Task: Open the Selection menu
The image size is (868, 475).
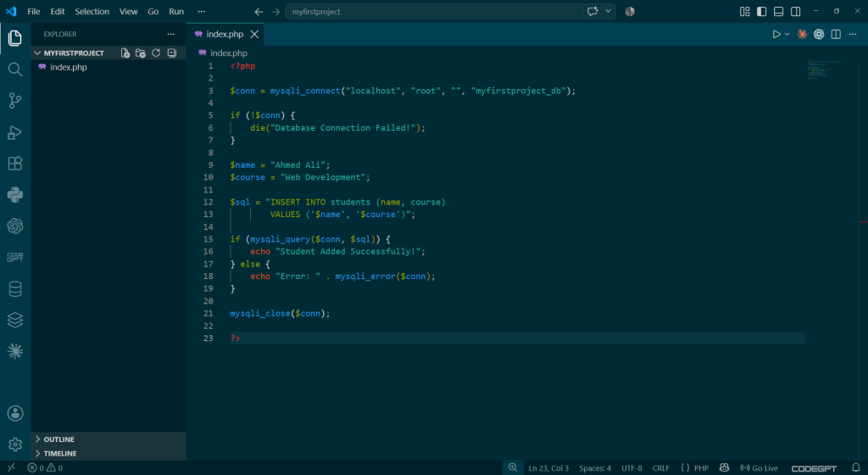Action: (92, 12)
